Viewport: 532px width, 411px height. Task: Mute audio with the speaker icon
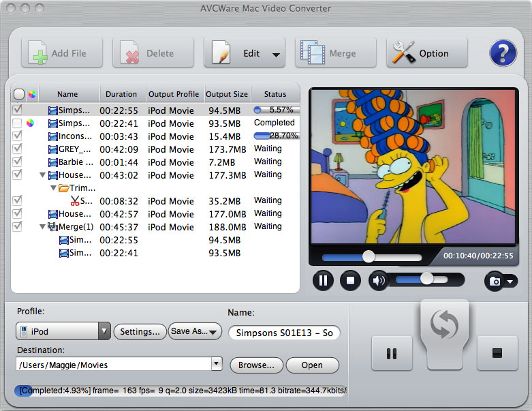(x=379, y=281)
